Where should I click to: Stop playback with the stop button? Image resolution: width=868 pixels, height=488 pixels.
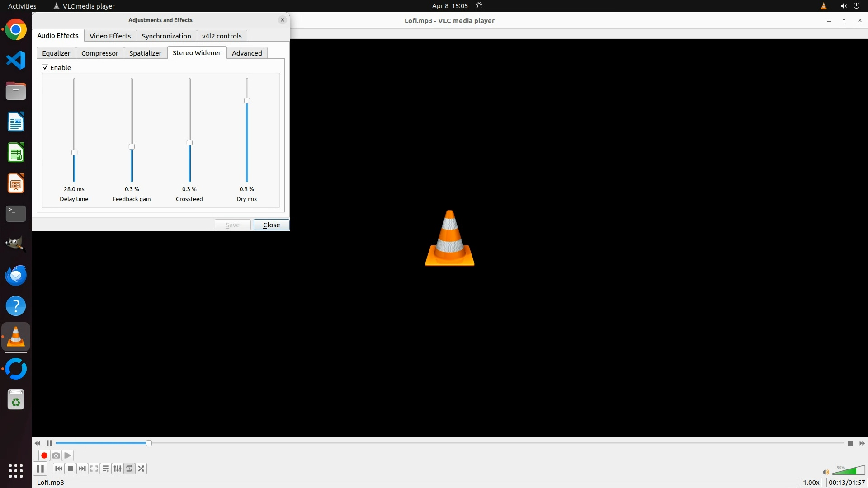(71, 469)
